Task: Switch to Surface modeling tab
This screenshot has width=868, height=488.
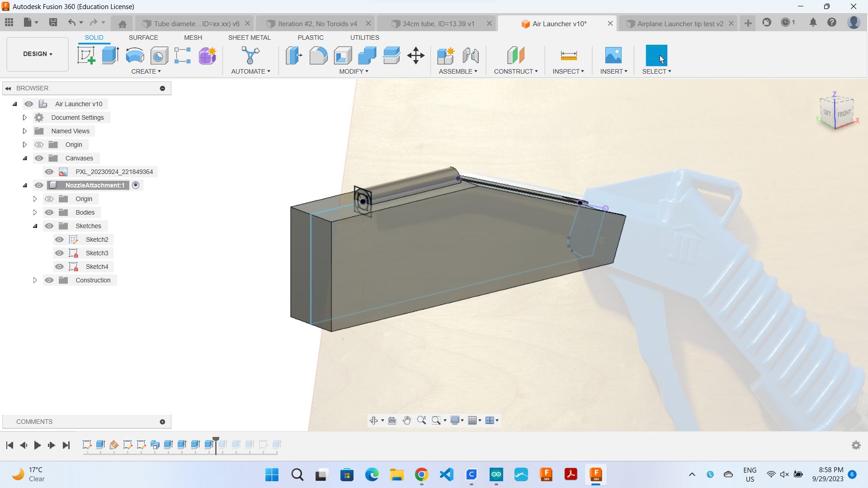Action: (x=143, y=37)
